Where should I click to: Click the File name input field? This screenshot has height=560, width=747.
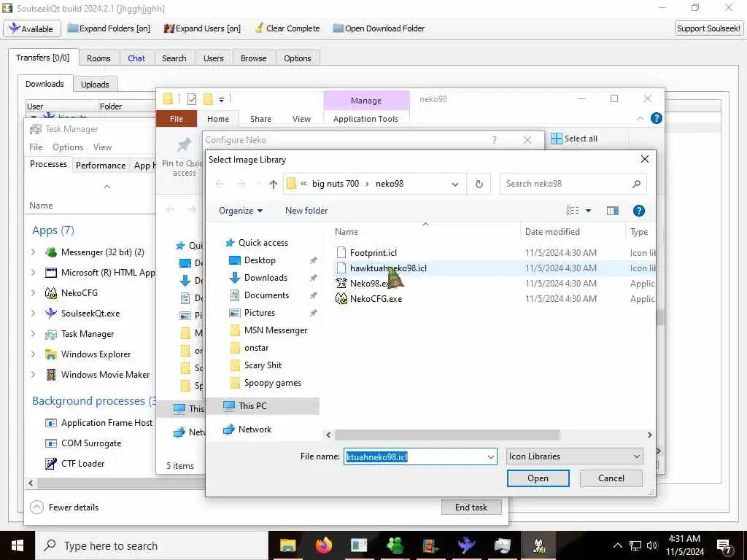coord(414,456)
